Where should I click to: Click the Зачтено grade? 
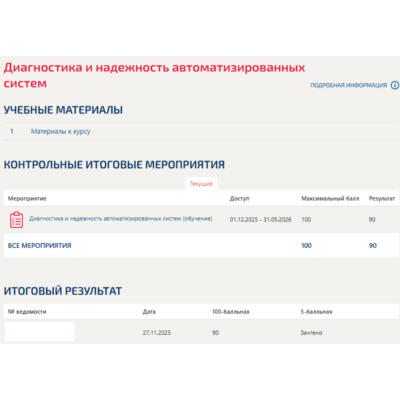(x=311, y=333)
